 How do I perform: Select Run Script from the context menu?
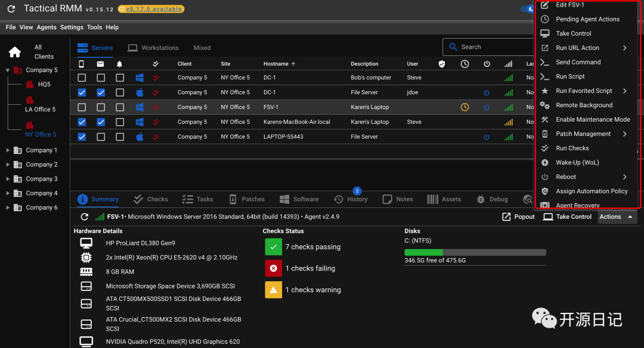[x=570, y=76]
